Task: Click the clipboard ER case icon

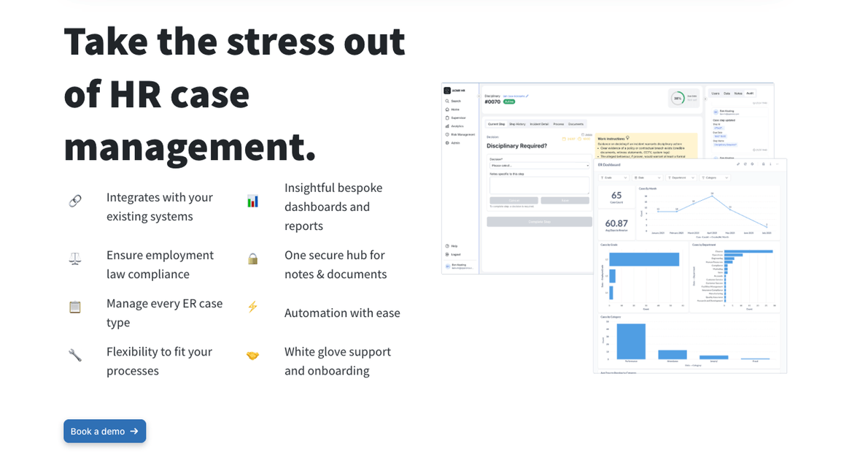Action: (75, 307)
